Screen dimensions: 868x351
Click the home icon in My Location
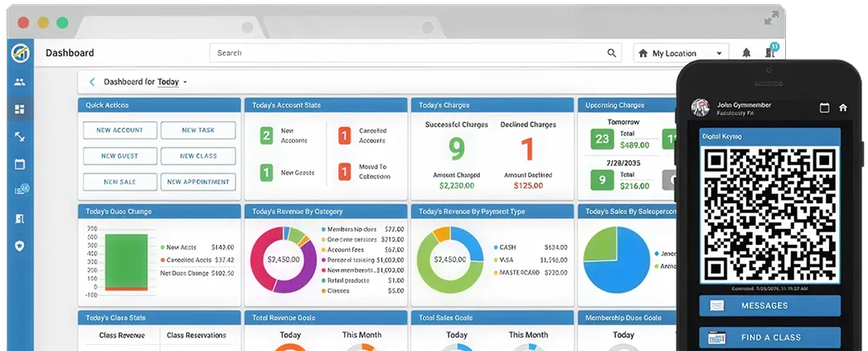pyautogui.click(x=643, y=53)
